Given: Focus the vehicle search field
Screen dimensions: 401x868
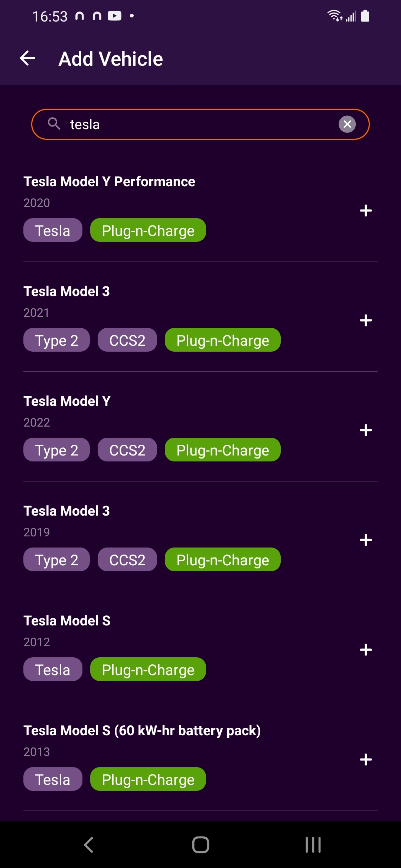Looking at the screenshot, I should [x=200, y=124].
